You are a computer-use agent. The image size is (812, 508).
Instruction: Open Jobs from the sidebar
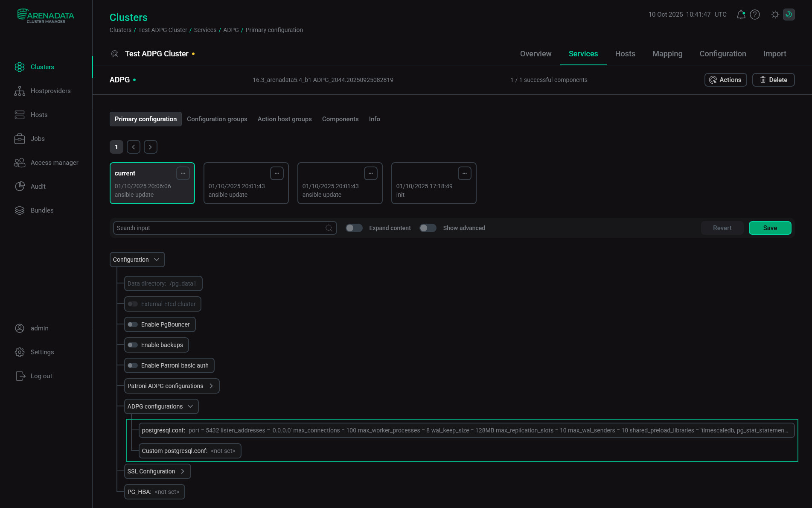[x=38, y=138]
